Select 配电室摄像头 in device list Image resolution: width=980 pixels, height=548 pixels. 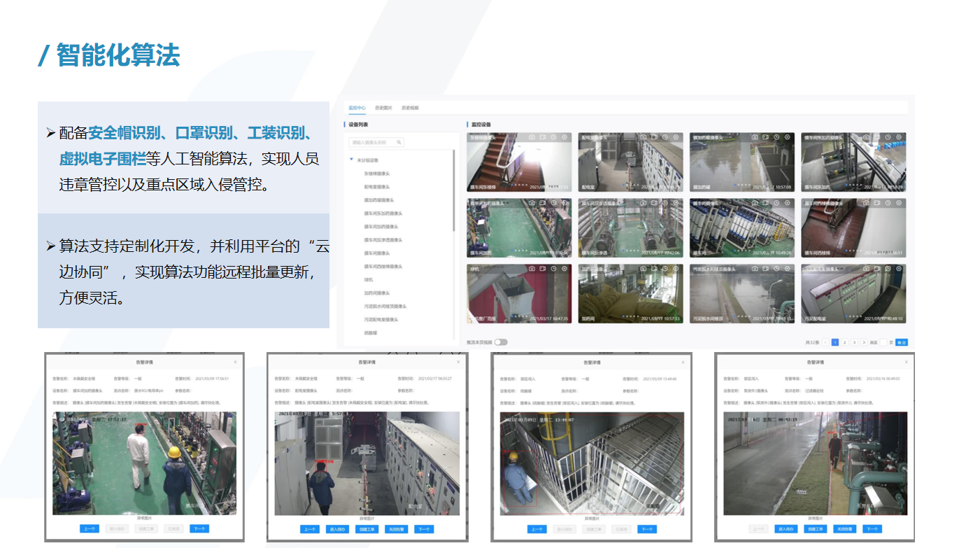pos(378,187)
